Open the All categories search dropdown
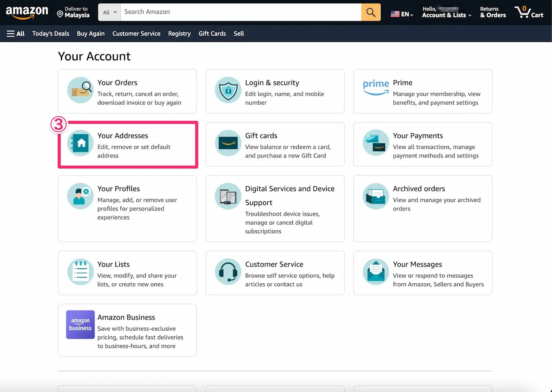The width and height of the screenshot is (552, 392). [x=109, y=12]
